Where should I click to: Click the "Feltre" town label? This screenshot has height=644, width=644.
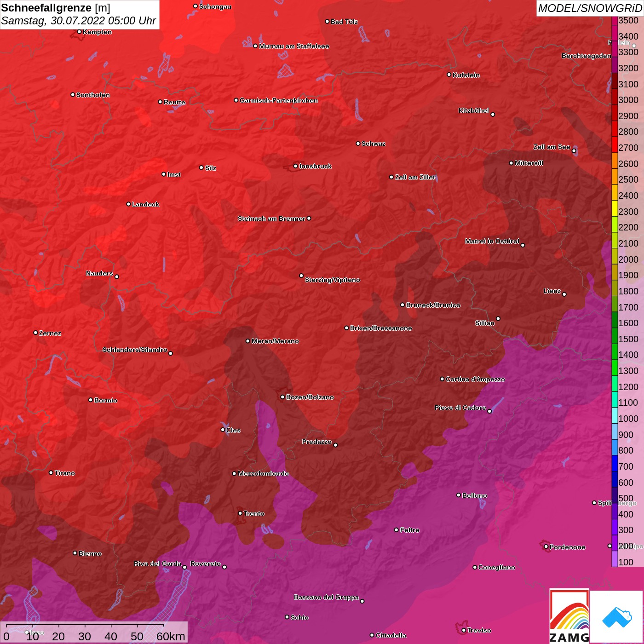click(410, 530)
